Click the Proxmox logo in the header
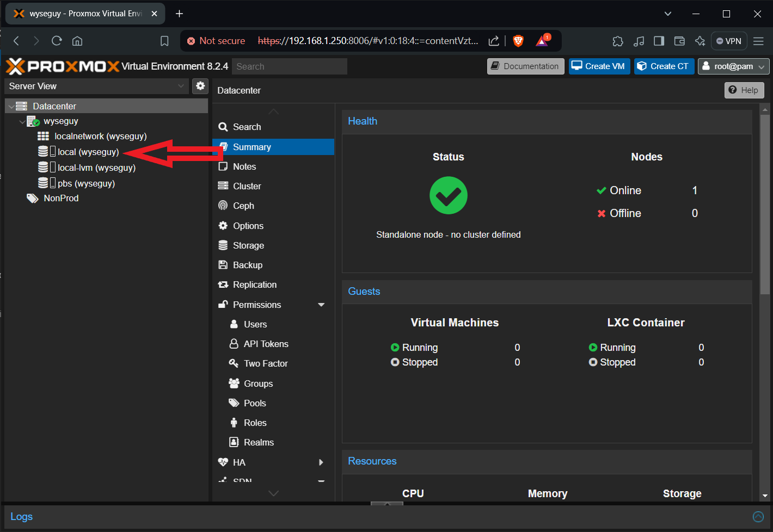773x532 pixels. point(62,66)
